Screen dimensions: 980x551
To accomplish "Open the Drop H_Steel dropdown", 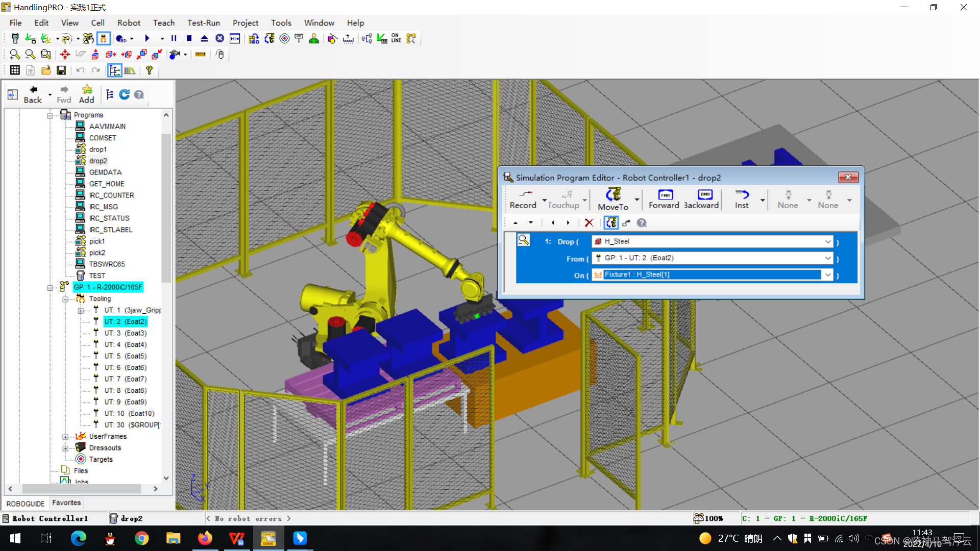I will pyautogui.click(x=827, y=242).
